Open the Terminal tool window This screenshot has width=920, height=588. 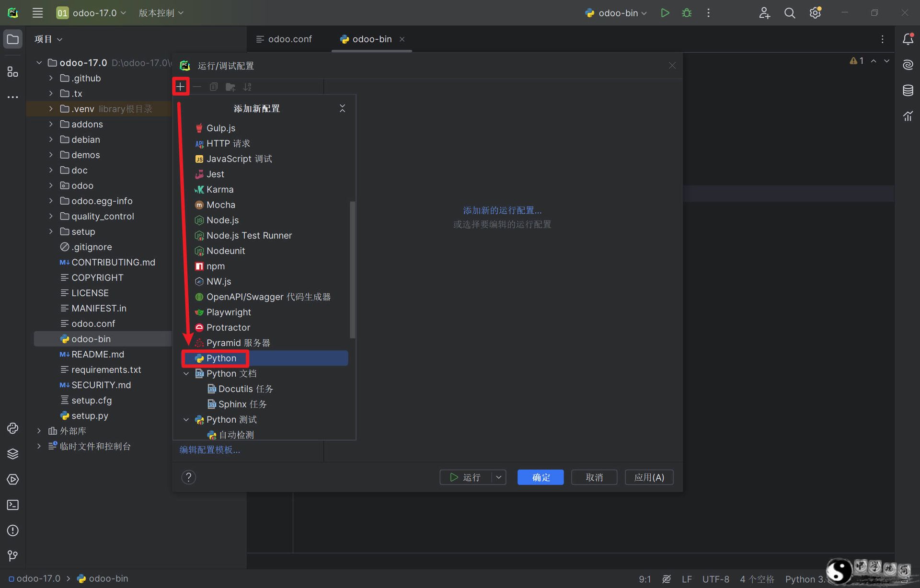click(13, 505)
